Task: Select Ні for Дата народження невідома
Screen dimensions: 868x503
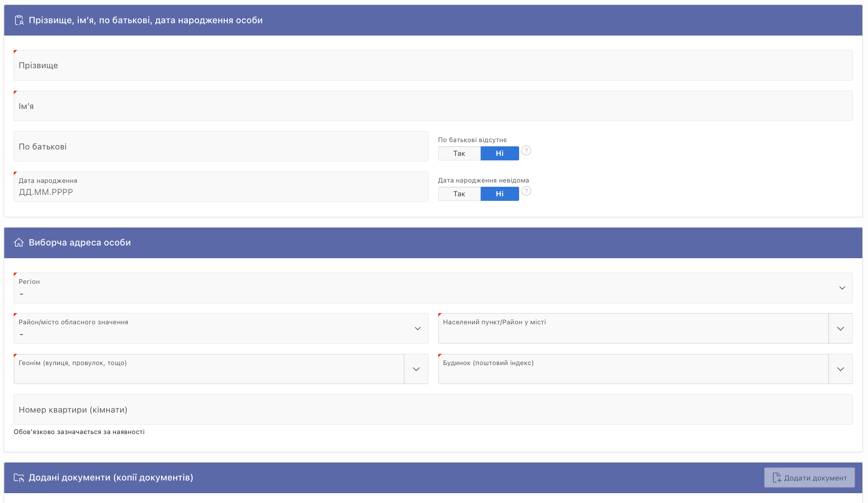Action: click(x=499, y=194)
